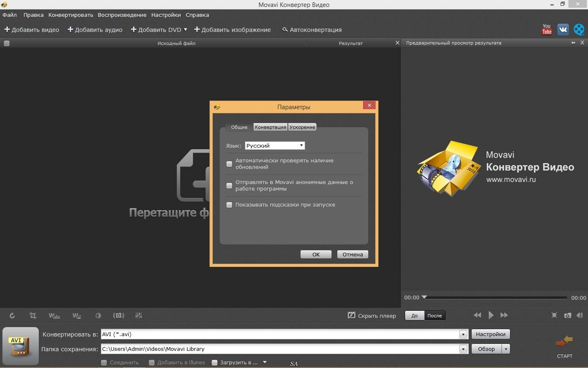Click the Результат column header
This screenshot has height=368, width=588.
(x=351, y=43)
